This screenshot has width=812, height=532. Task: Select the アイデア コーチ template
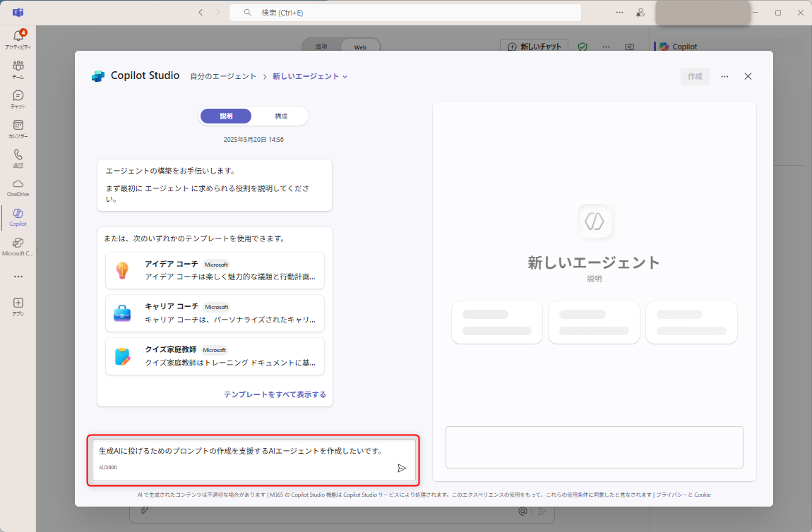click(215, 270)
